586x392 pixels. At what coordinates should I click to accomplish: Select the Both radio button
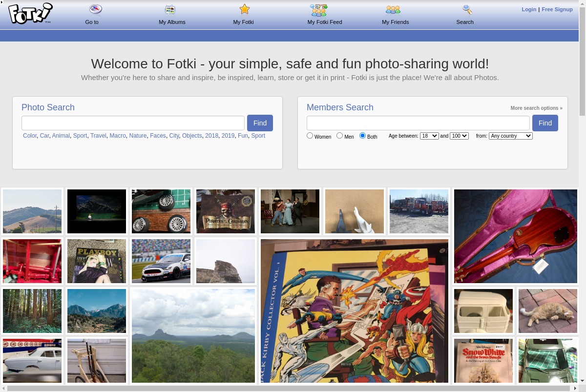tap(362, 136)
